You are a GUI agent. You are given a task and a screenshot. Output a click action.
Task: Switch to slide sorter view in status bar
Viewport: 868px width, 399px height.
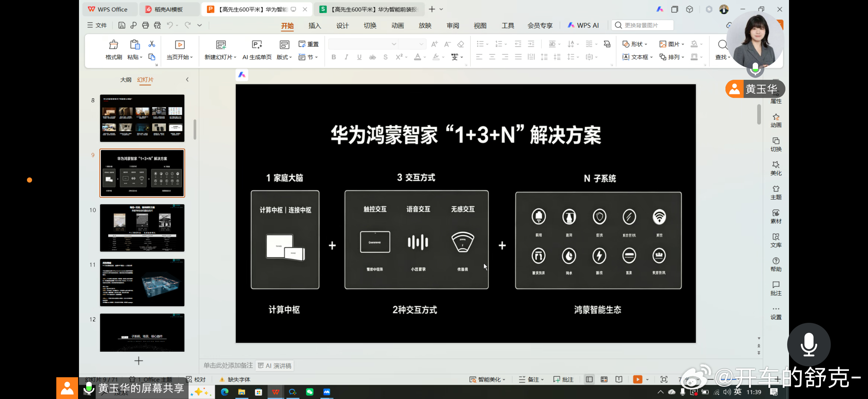[604, 379]
